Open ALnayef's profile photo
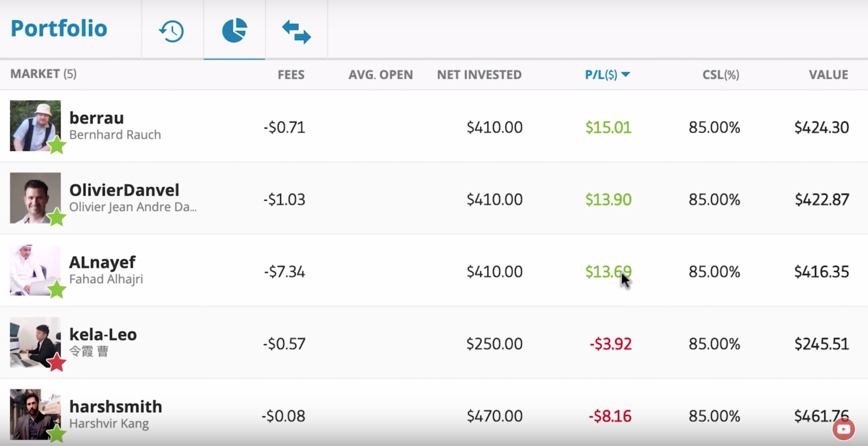 pyautogui.click(x=35, y=270)
